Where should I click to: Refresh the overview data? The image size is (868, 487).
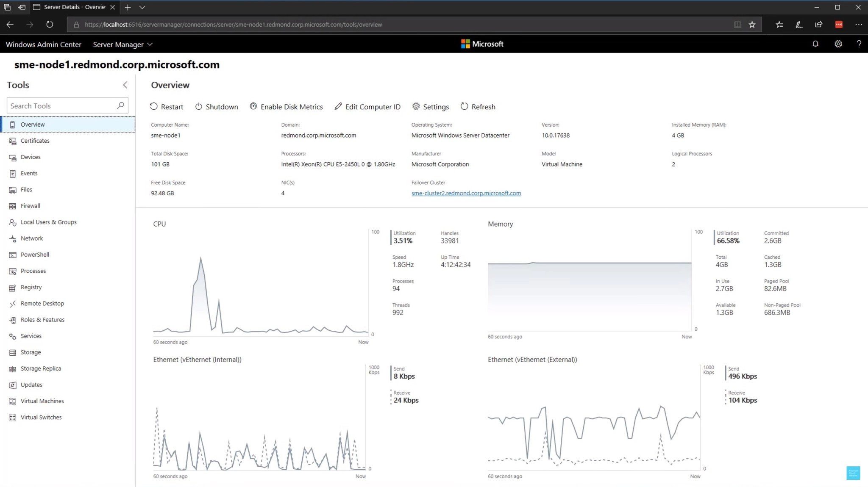click(478, 107)
